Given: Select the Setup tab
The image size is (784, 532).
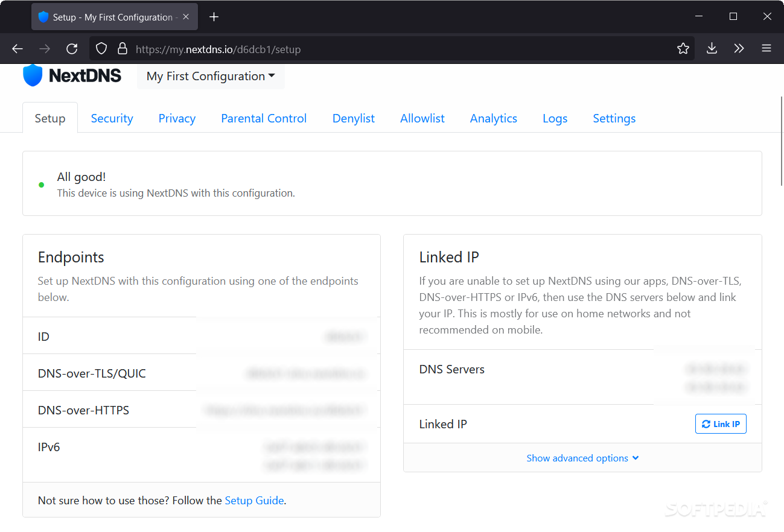Looking at the screenshot, I should (50, 118).
